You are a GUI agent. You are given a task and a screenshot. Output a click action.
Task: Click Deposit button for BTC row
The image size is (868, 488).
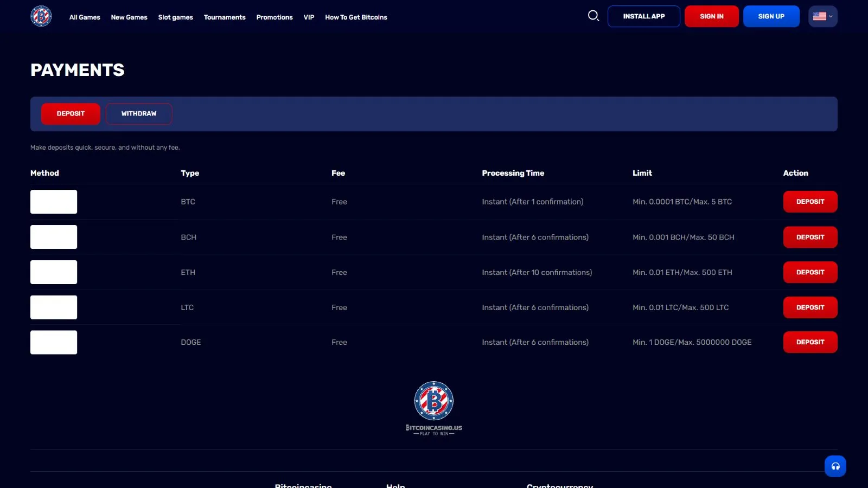click(810, 202)
